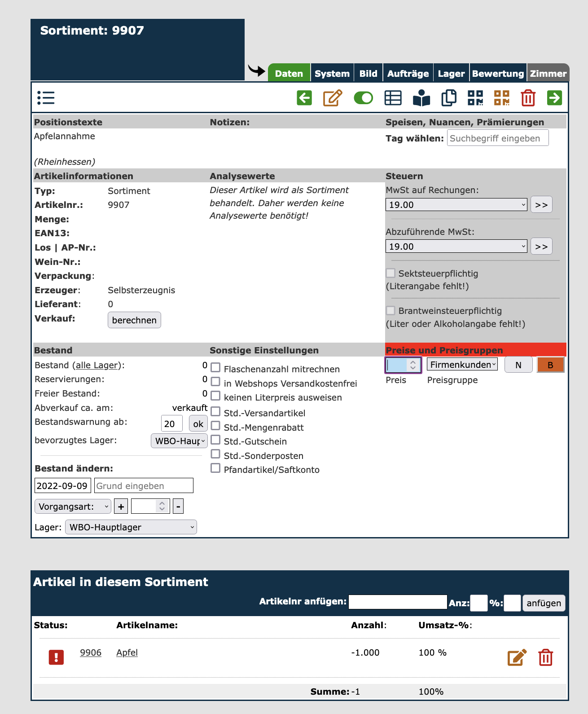Switch to the System tab
This screenshot has height=714, width=588.
332,74
